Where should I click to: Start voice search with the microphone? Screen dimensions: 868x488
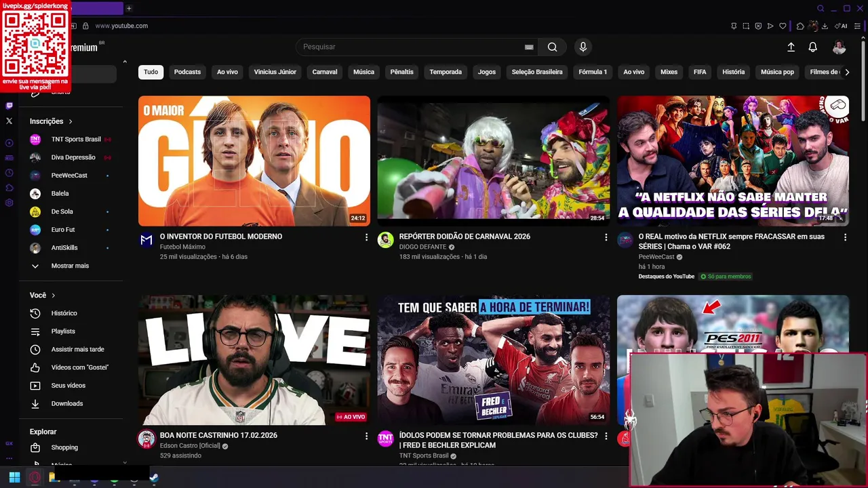583,47
